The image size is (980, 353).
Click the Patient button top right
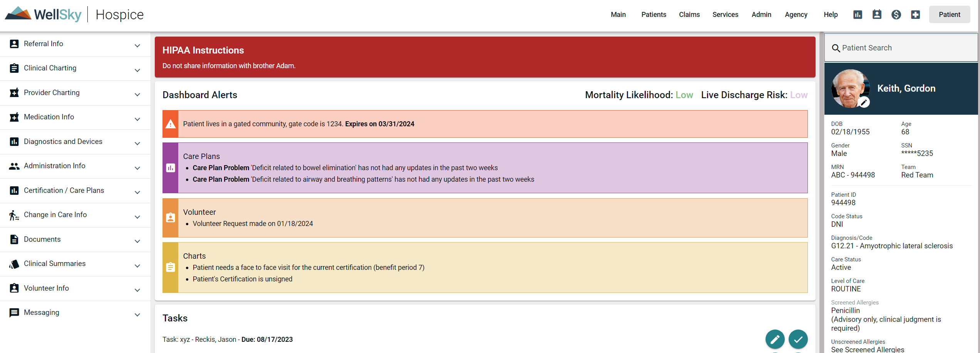(950, 14)
